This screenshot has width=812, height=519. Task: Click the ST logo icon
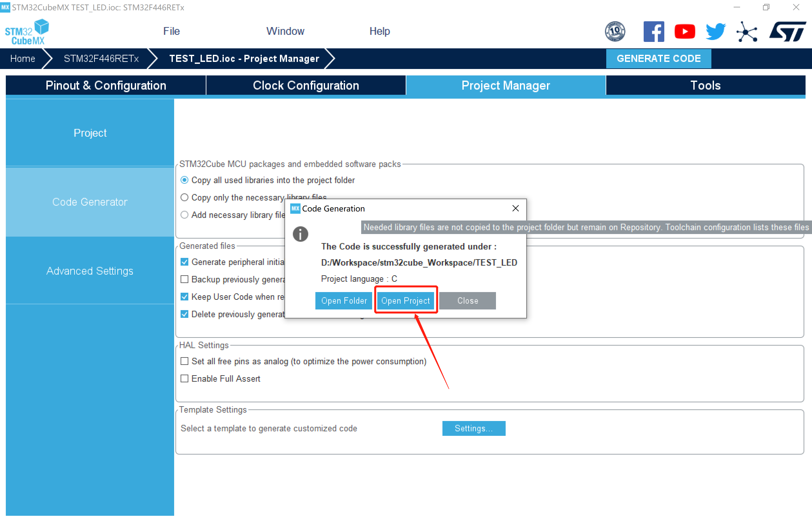(x=787, y=32)
